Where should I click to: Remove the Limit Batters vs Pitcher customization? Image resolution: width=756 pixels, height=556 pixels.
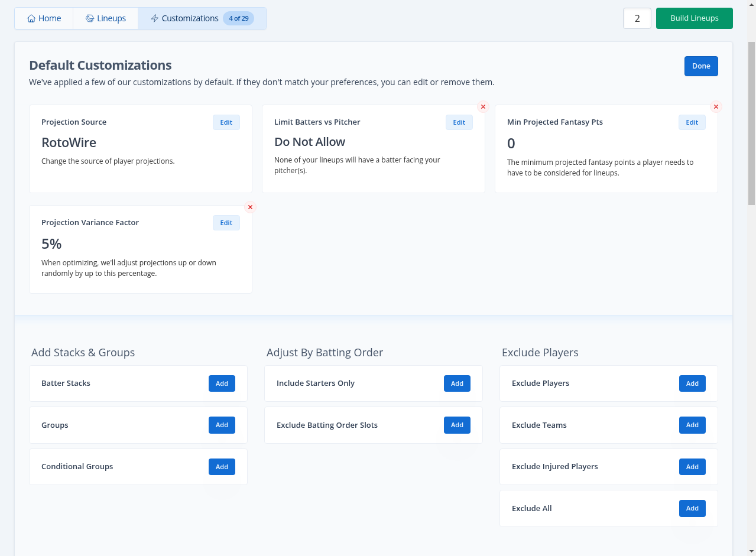tap(483, 107)
